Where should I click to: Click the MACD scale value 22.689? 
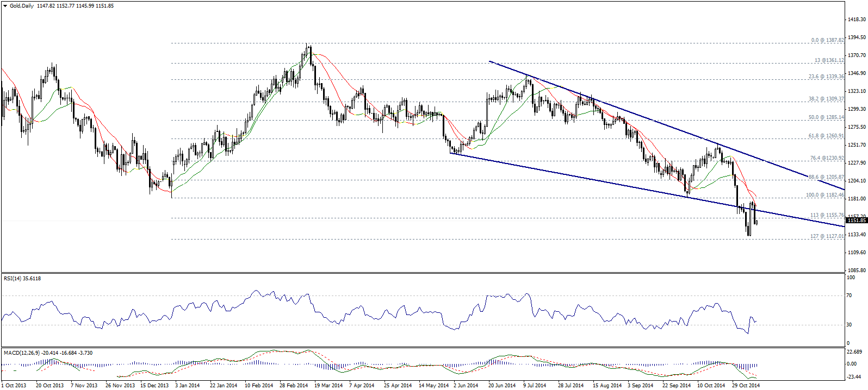click(x=855, y=351)
